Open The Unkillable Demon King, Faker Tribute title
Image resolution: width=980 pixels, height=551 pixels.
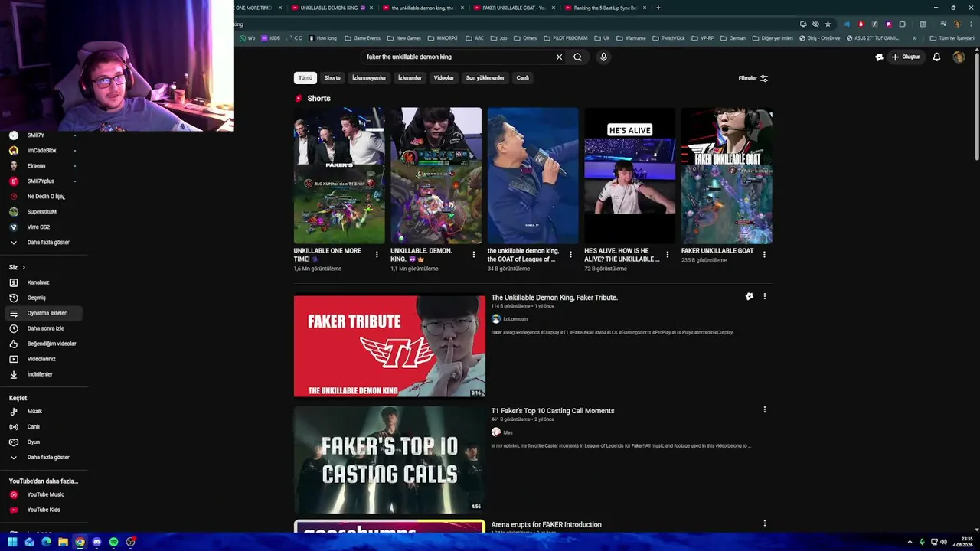[554, 298]
